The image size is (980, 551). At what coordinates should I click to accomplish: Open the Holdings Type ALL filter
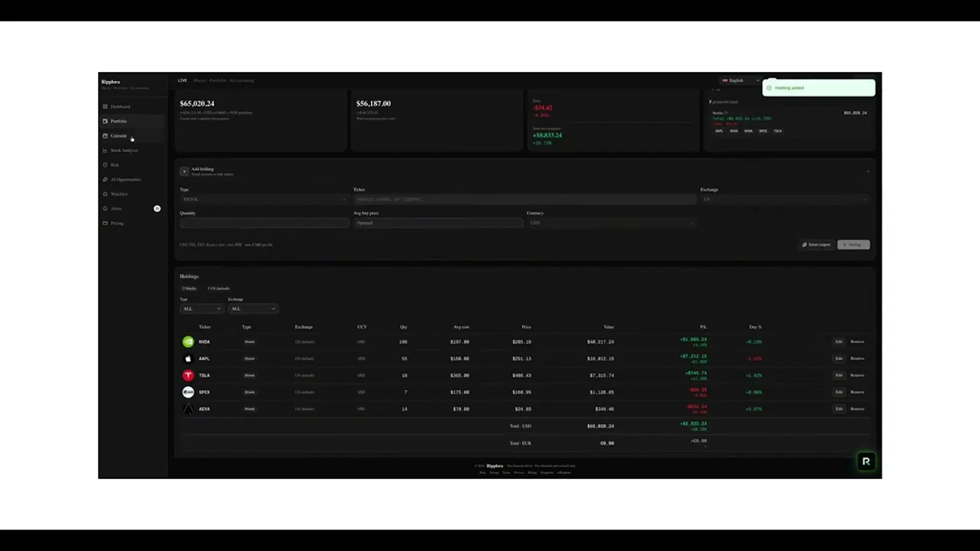pyautogui.click(x=201, y=309)
